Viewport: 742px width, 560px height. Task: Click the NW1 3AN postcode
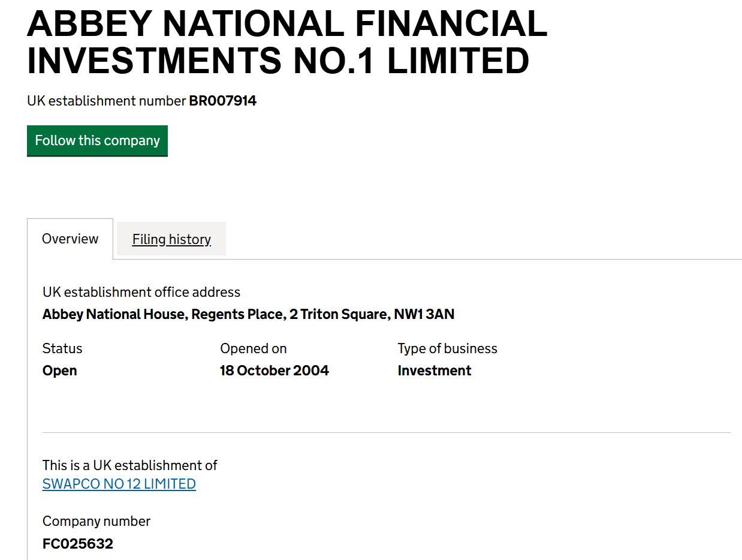424,314
